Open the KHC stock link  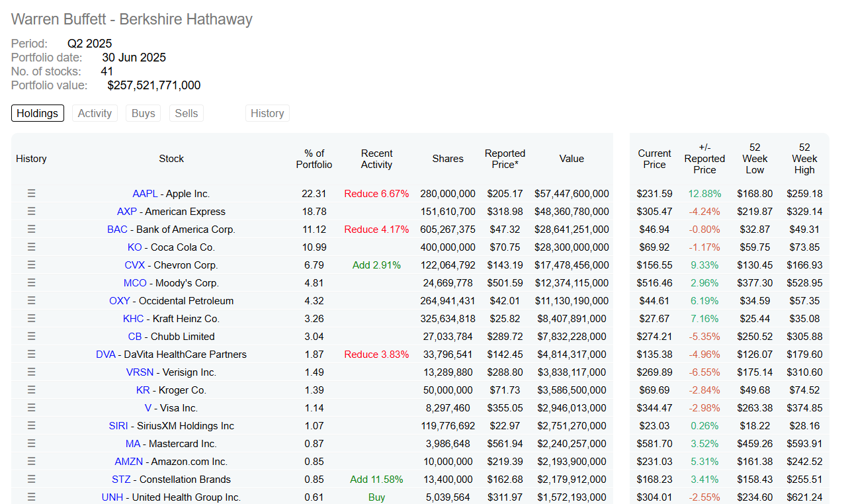(133, 319)
